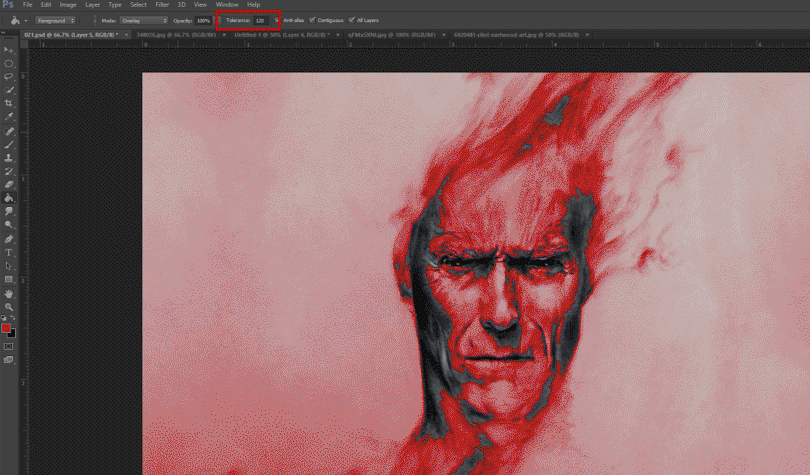
Task: Select the Rectangle shape tool
Action: (x=9, y=279)
